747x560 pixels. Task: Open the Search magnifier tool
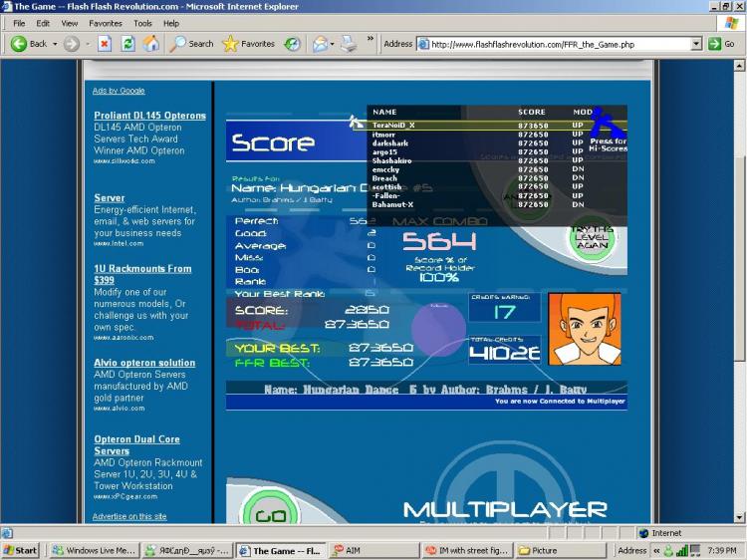tap(192, 44)
